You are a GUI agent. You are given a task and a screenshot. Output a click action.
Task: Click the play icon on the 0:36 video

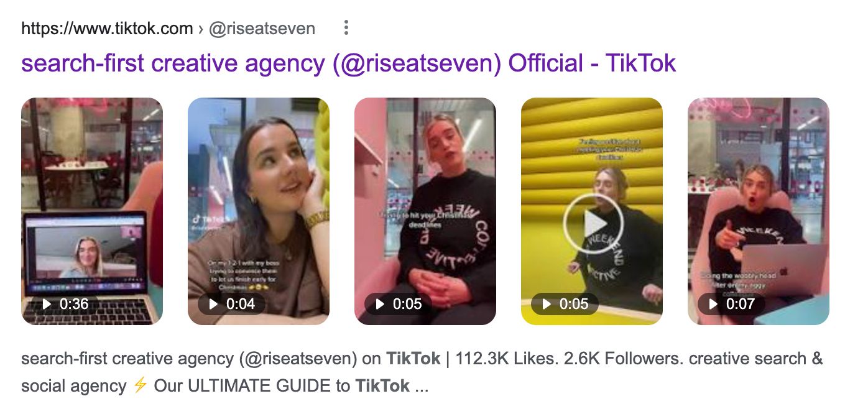point(47,304)
